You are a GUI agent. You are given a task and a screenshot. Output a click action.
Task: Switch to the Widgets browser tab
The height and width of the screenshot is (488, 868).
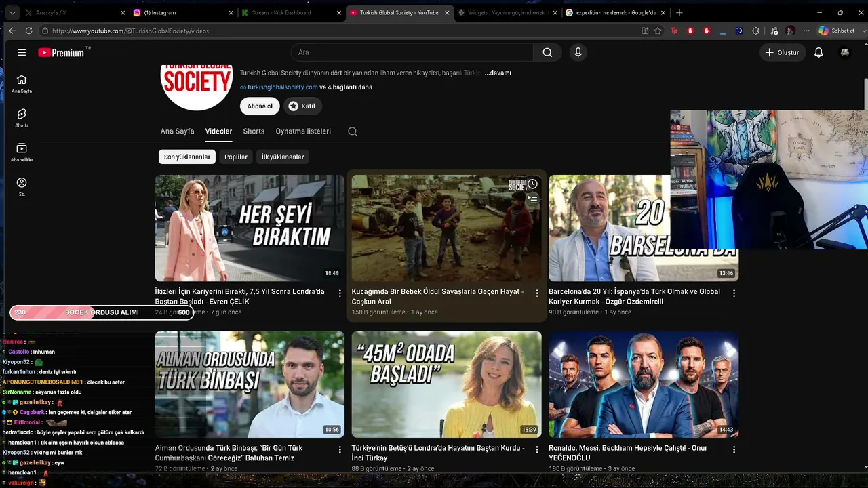pyautogui.click(x=507, y=12)
